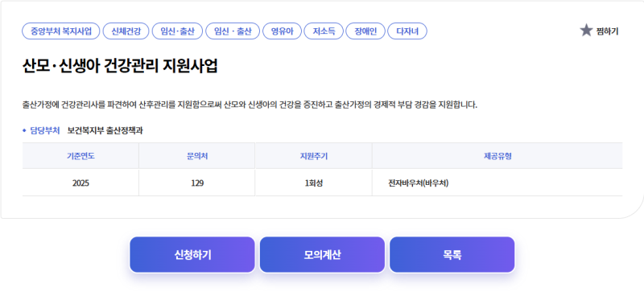Select the 영유아 tag

point(283,31)
